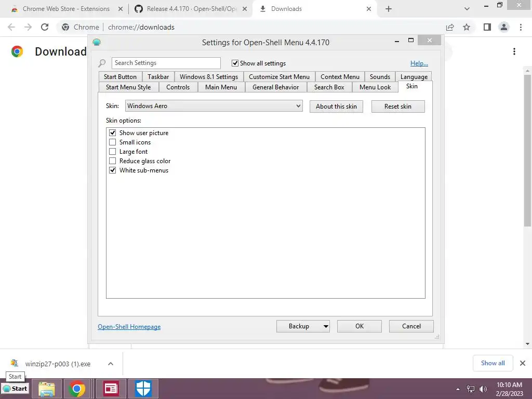Click the Chrome address bar URL
The width and height of the screenshot is (532, 399).
tap(141, 27)
